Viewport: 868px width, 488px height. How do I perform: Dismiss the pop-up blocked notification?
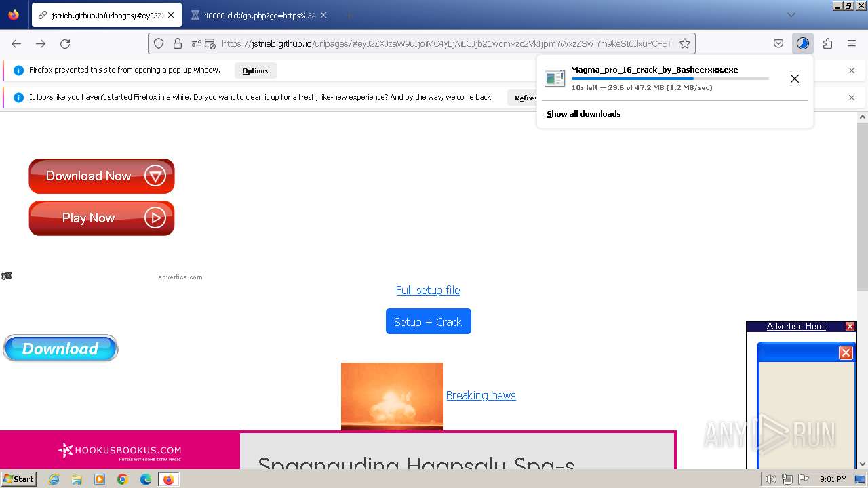[x=852, y=70]
